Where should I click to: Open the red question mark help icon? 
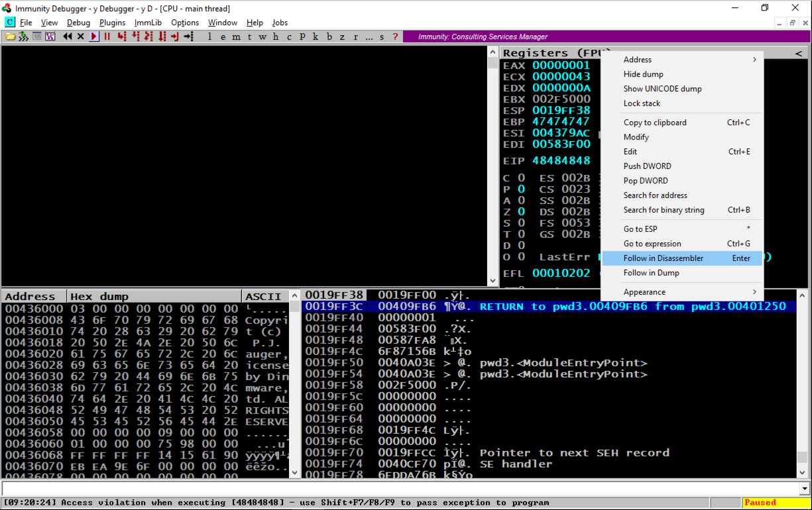[396, 36]
